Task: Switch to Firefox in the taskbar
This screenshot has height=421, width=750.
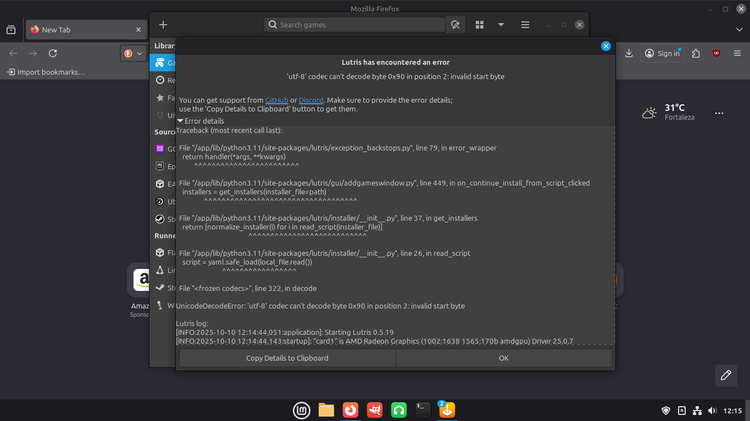Action: click(x=351, y=410)
